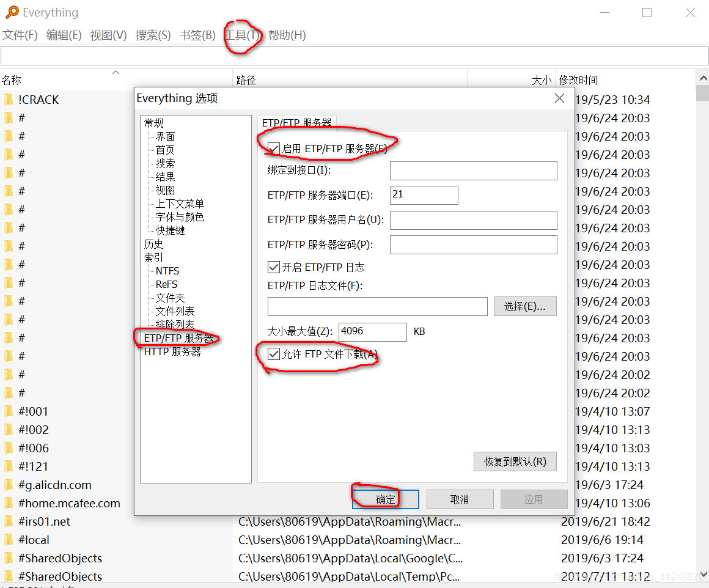The image size is (709, 588).
Task: Open the 搜索(S) menu
Action: point(153,35)
